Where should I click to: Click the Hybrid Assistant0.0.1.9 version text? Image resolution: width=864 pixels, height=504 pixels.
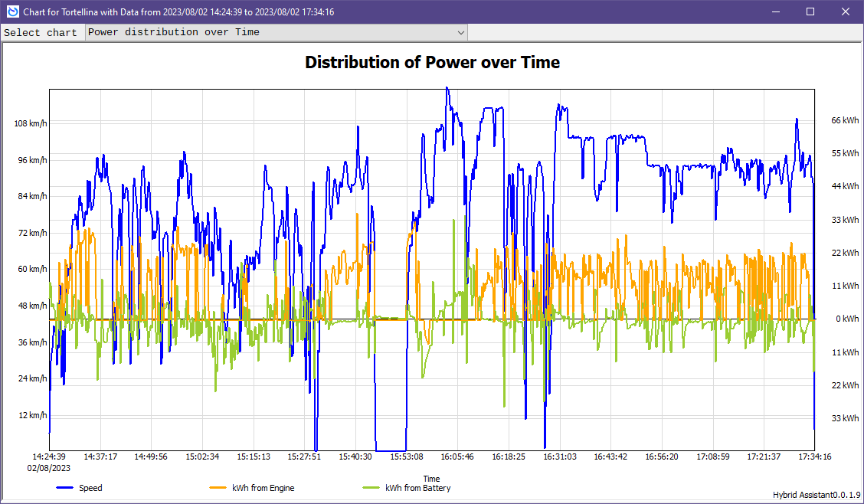[817, 495]
